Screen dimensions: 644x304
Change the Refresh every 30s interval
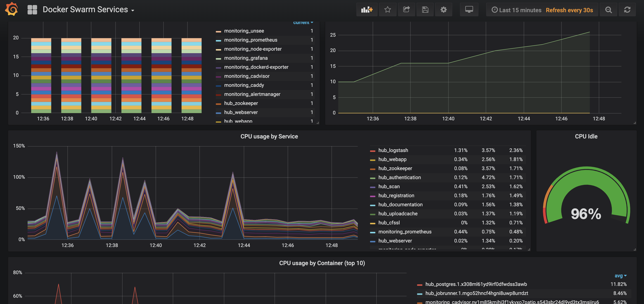pyautogui.click(x=570, y=10)
